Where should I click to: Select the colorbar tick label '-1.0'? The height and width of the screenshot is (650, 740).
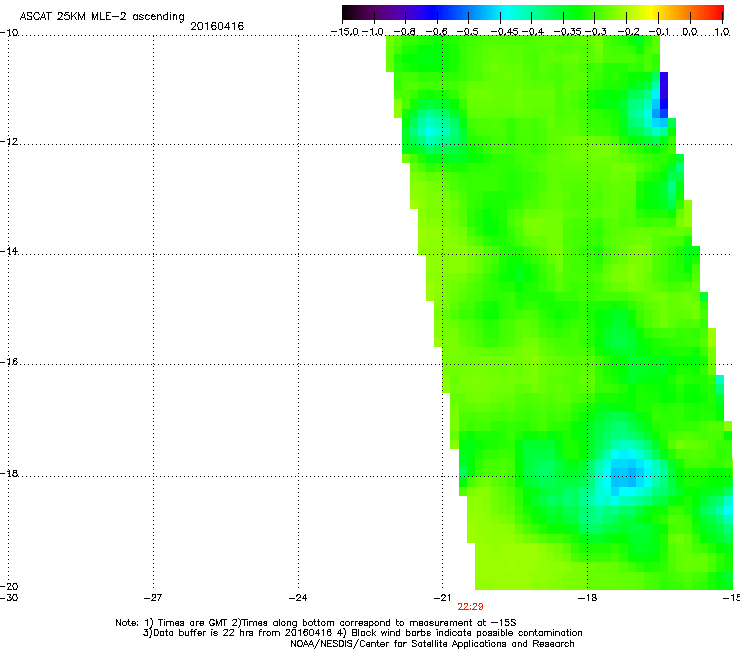point(373,32)
